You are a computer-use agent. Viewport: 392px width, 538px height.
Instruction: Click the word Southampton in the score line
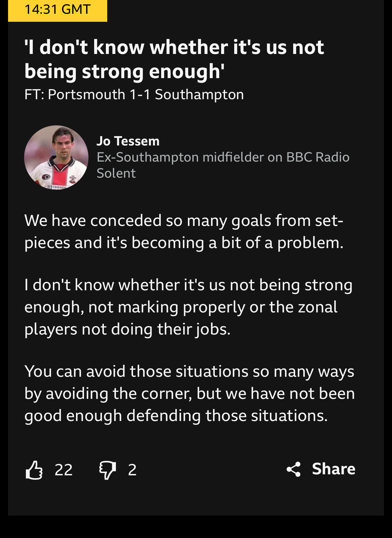coord(199,95)
